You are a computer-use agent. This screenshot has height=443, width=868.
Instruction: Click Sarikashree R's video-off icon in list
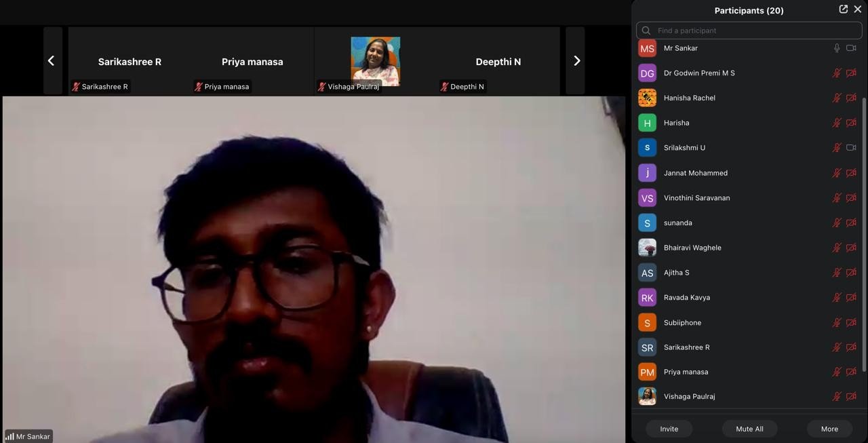tap(851, 347)
